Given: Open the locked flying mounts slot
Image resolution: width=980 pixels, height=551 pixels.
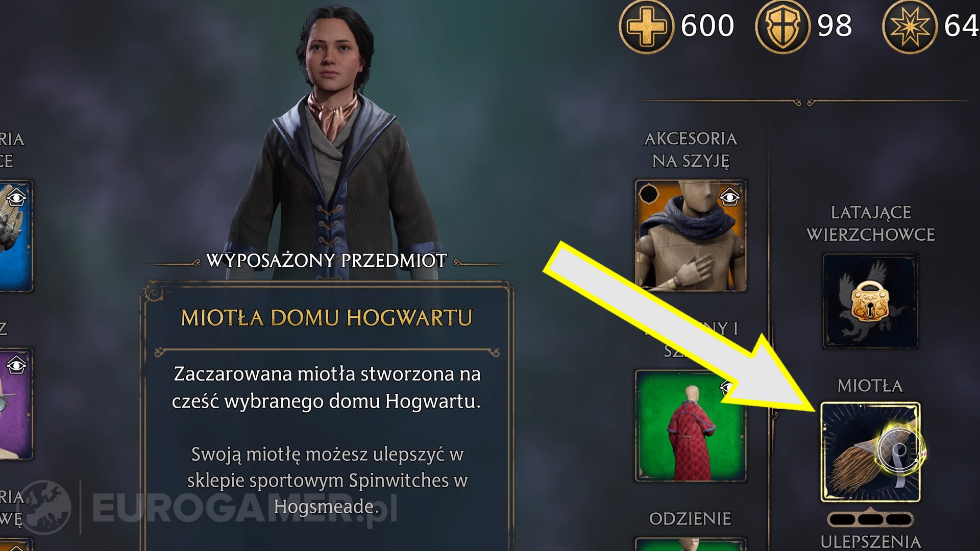Looking at the screenshot, I should tap(870, 301).
